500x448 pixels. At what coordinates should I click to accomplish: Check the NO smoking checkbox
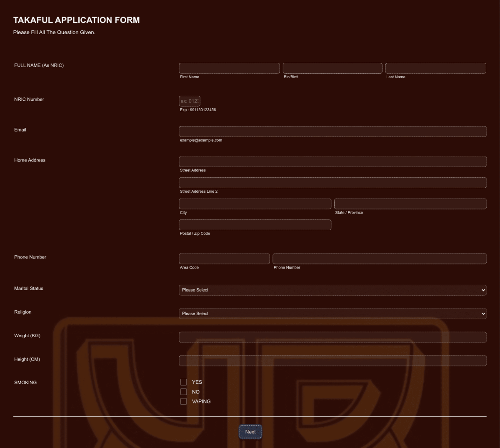pyautogui.click(x=183, y=391)
